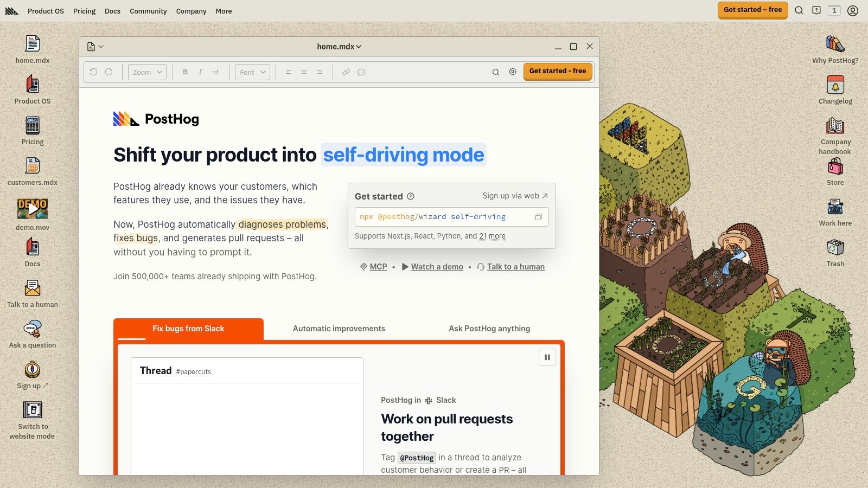Copy the npx wizard command
Image resolution: width=868 pixels, height=488 pixels.
click(539, 217)
